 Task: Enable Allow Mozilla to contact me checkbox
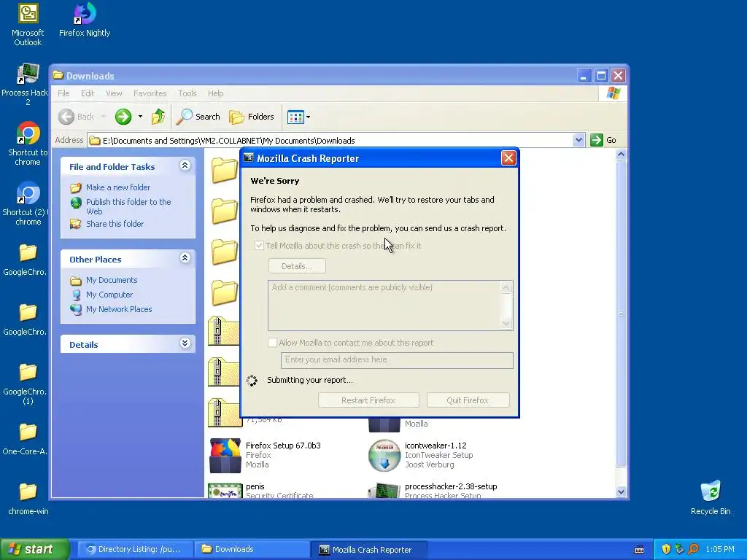point(273,343)
